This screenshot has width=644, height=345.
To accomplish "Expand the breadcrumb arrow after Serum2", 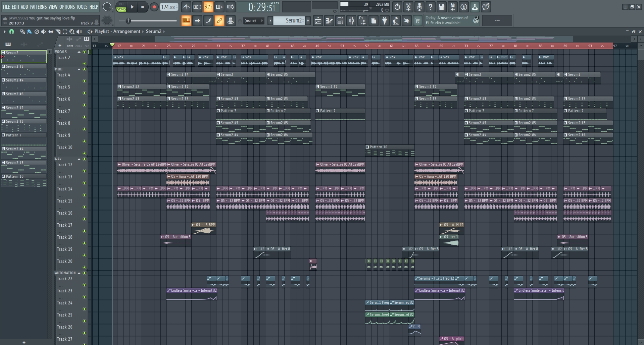I will tap(164, 32).
